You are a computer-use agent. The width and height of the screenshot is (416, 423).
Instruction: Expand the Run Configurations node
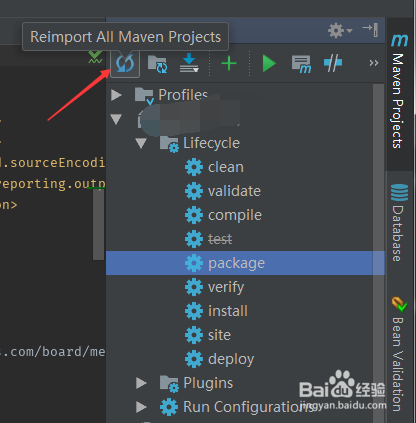(141, 407)
